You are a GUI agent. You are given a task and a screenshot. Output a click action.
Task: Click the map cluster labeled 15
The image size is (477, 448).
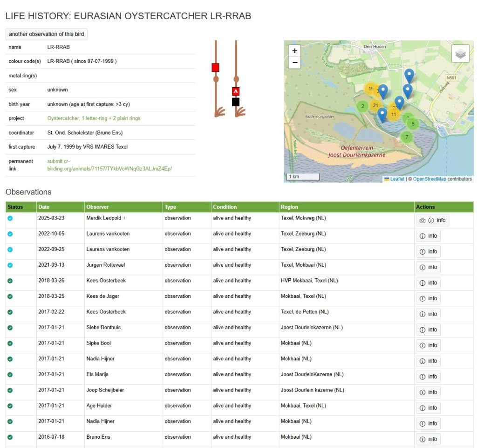click(x=371, y=89)
